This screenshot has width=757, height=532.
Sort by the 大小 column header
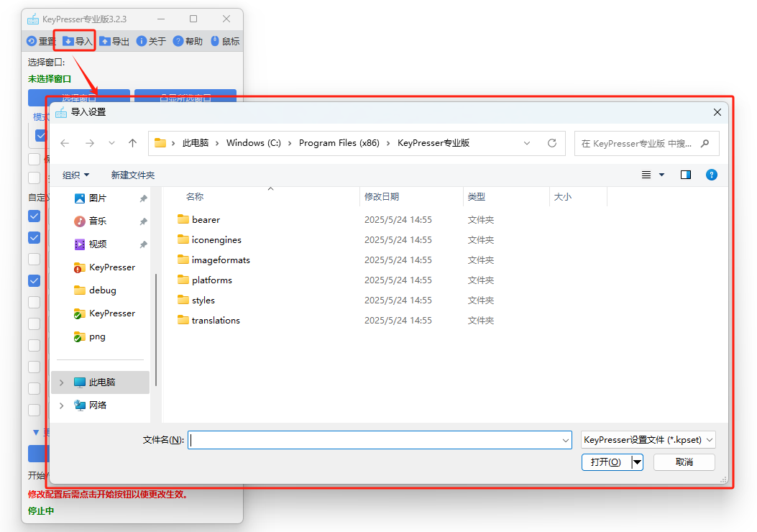point(562,196)
